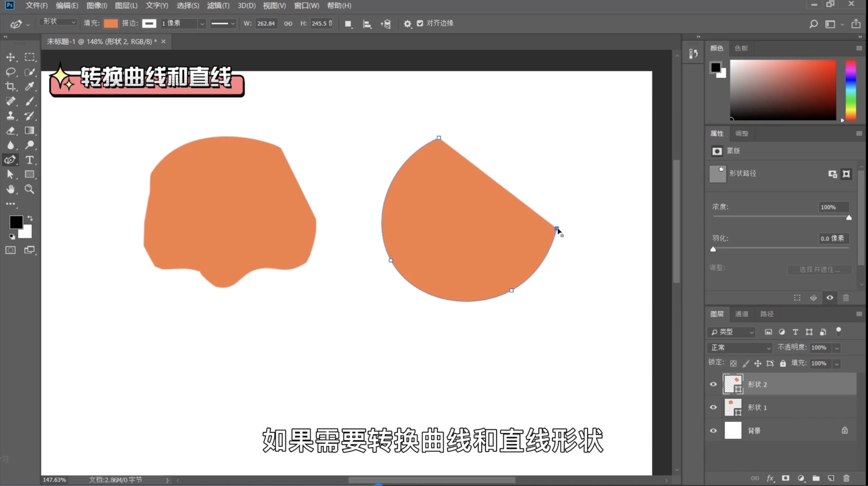Hide the 背景 layer
The height and width of the screenshot is (486, 868).
pos(713,430)
